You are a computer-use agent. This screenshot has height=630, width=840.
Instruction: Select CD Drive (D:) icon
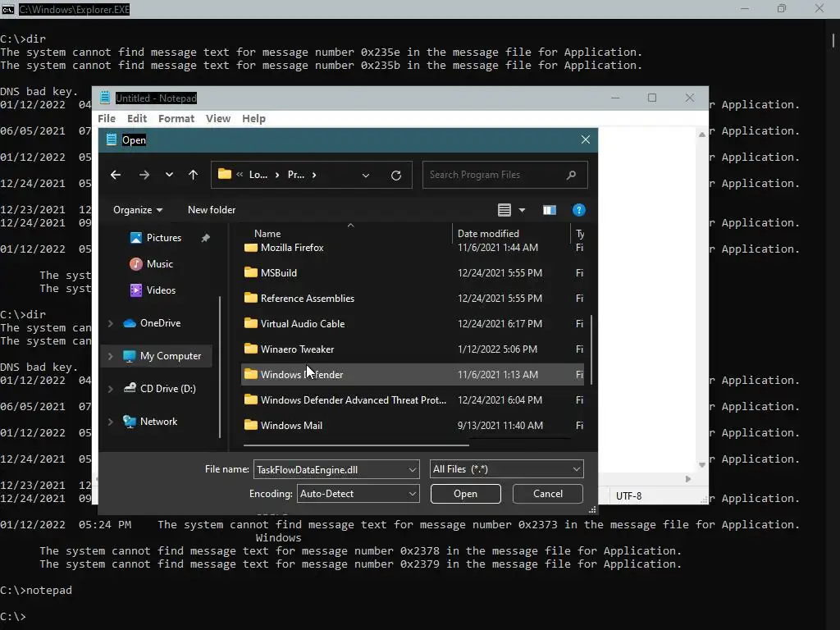coord(129,388)
